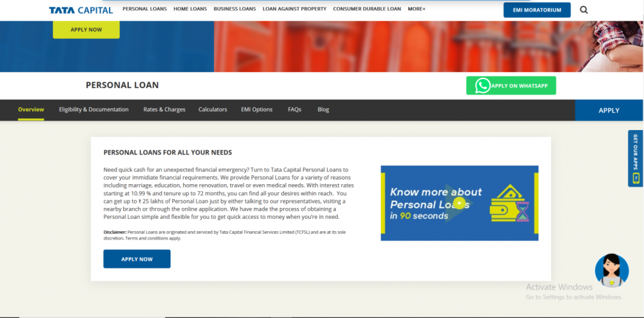The image size is (644, 318).
Task: Open Business Loans menu
Action: [x=235, y=9]
